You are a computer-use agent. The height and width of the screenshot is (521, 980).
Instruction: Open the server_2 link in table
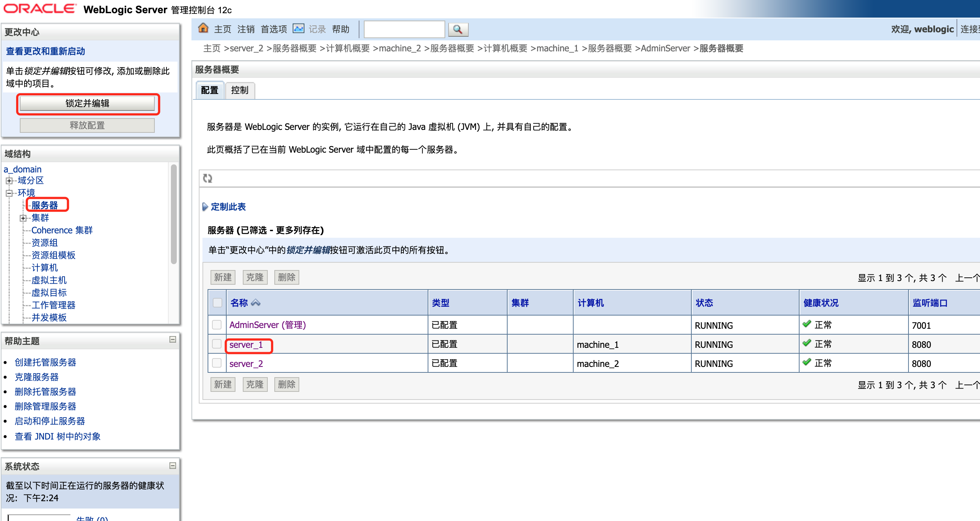click(x=246, y=364)
